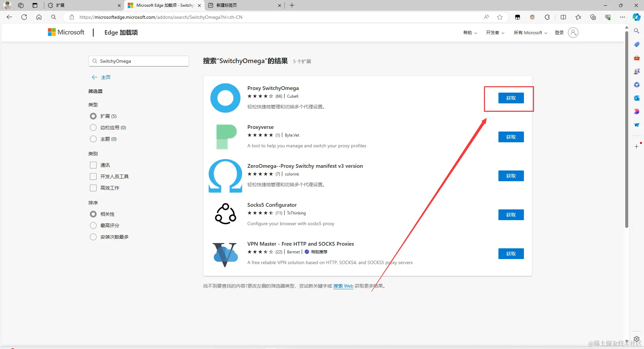Expand the 开发者 dropdown menu
This screenshot has width=644, height=349.
coord(495,33)
